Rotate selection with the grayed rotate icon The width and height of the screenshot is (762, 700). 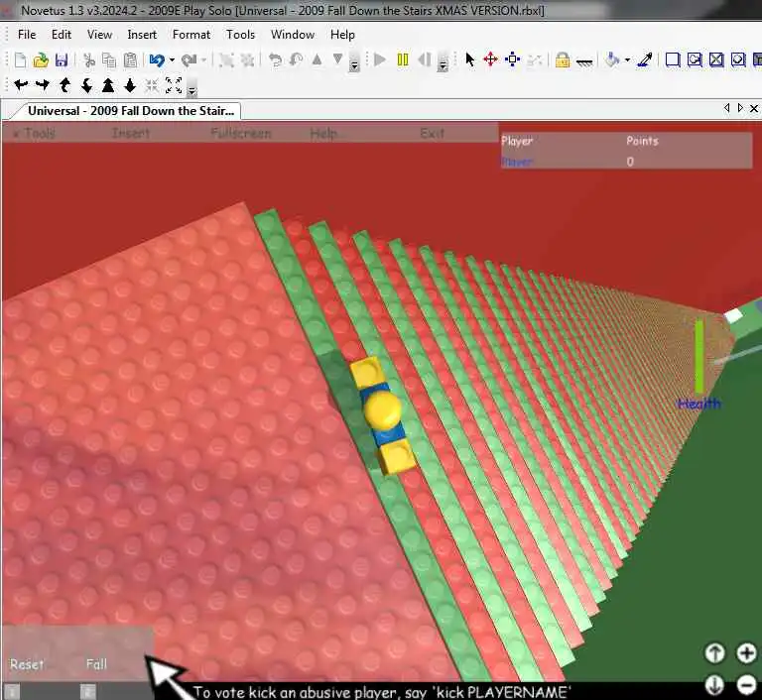(x=276, y=60)
